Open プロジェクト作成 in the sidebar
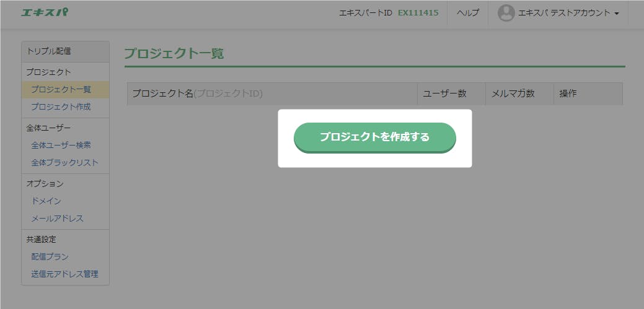This screenshot has height=309, width=644. coord(61,107)
